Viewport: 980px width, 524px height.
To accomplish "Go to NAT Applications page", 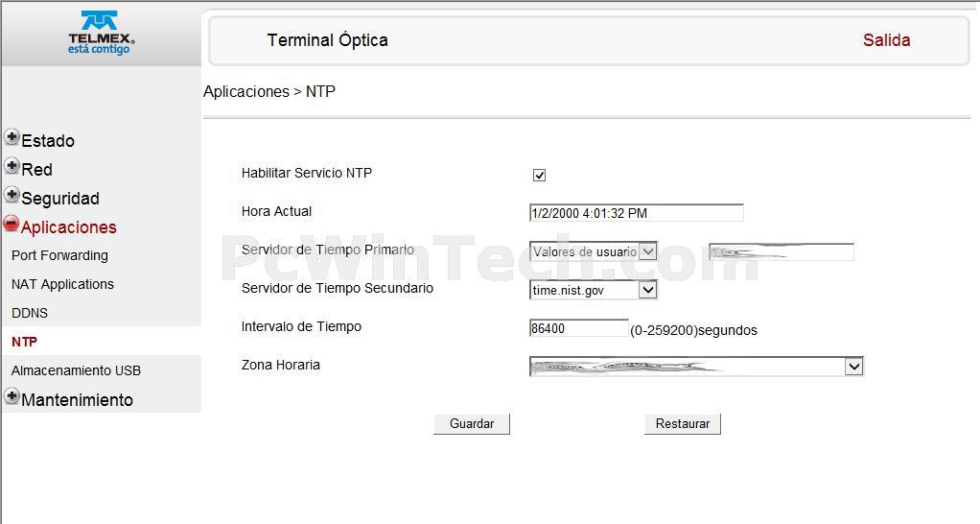I will pyautogui.click(x=62, y=285).
